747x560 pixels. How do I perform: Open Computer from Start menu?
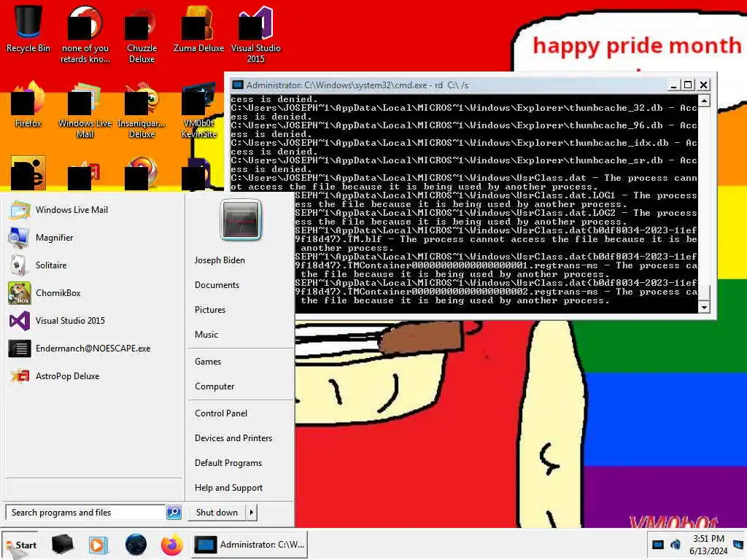click(x=214, y=386)
